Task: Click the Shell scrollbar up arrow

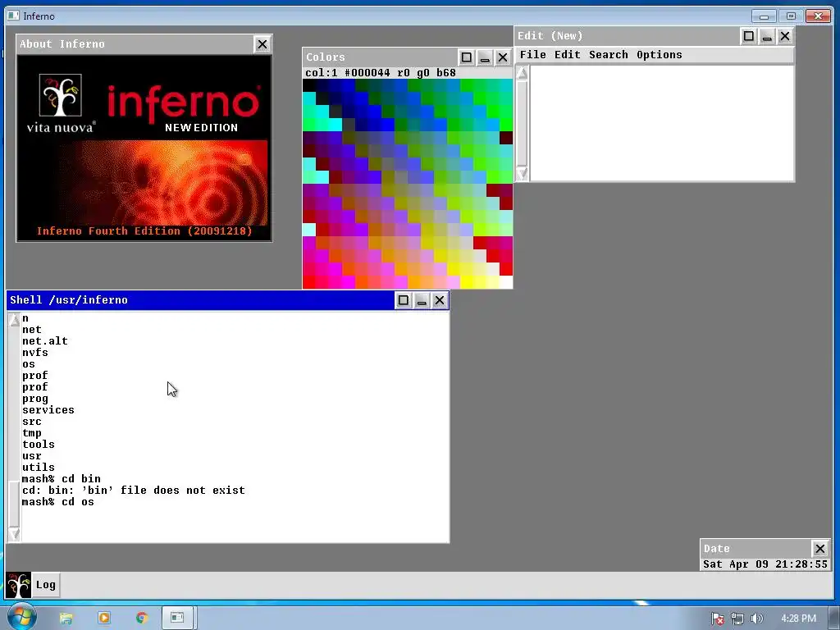Action: click(14, 321)
